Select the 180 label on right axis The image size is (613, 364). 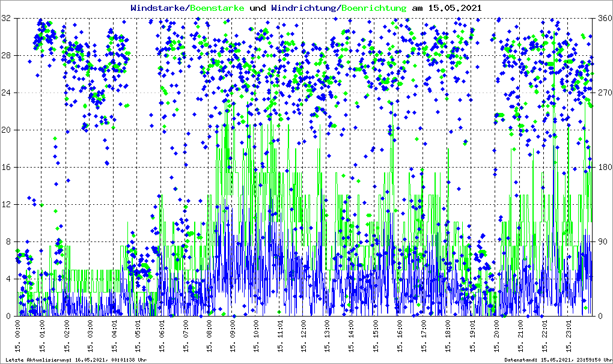click(603, 168)
